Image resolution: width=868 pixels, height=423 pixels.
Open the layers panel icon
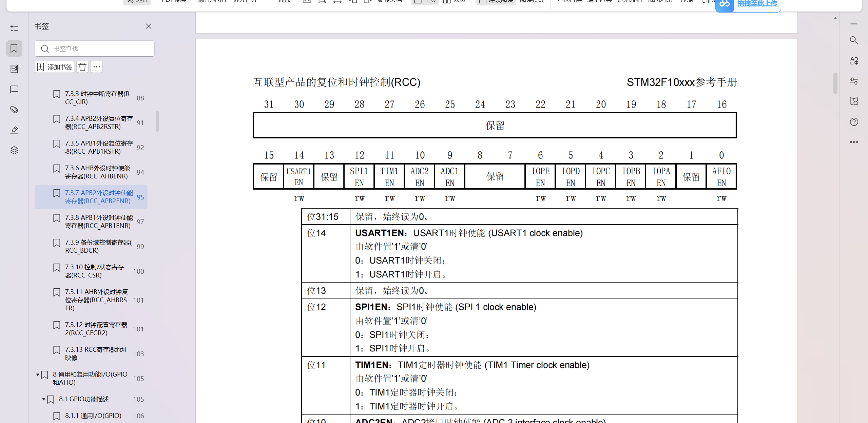click(x=14, y=150)
